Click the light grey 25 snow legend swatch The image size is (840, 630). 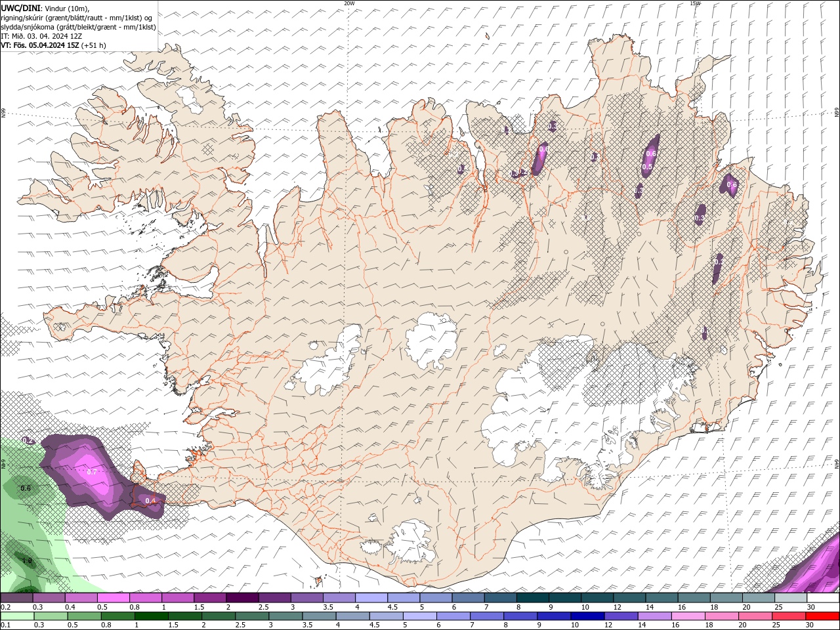[x=791, y=598]
